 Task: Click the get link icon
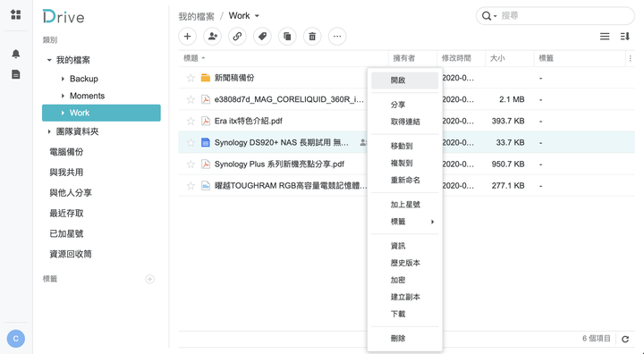click(237, 36)
